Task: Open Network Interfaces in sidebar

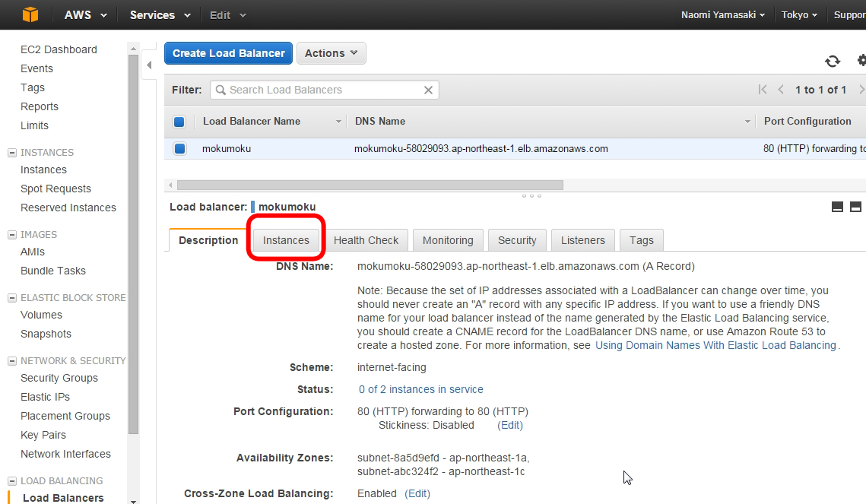Action: click(x=65, y=454)
